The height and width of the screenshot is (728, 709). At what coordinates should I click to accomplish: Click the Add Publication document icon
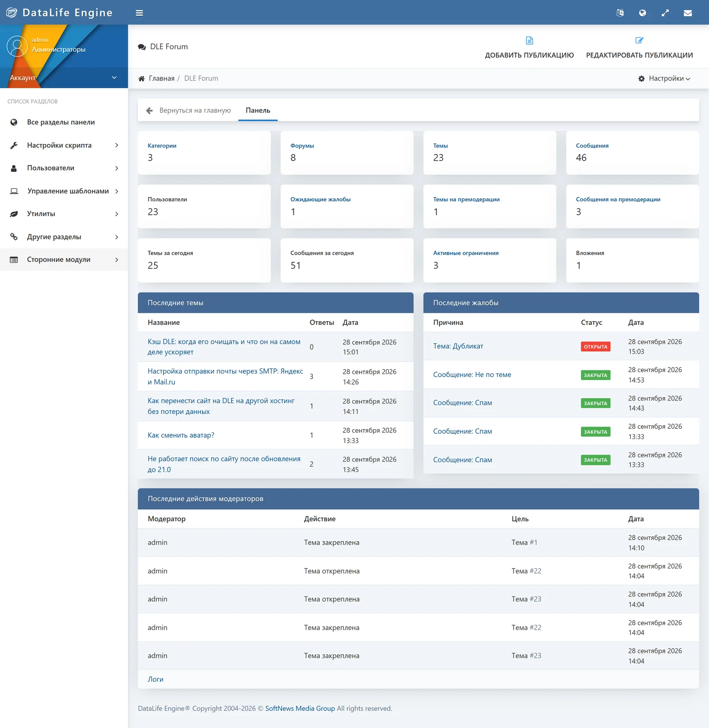(x=529, y=40)
